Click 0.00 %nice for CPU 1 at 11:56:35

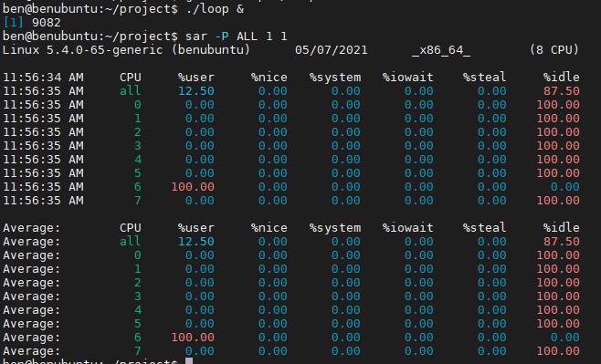tap(272, 119)
